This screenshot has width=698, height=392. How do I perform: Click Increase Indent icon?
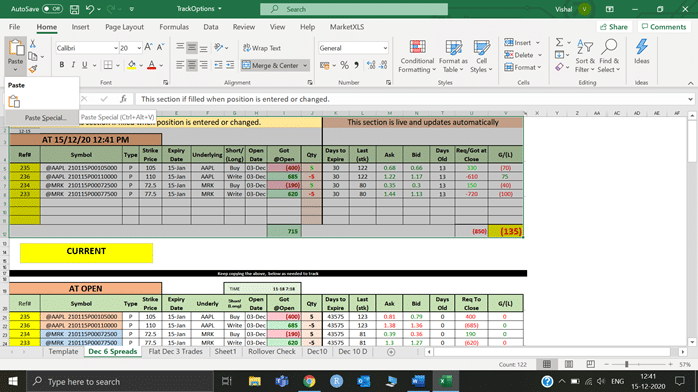pos(230,65)
